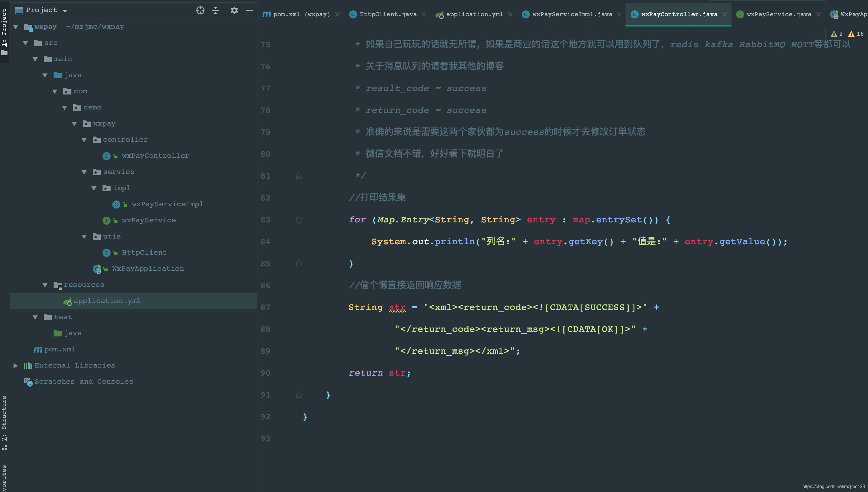868x492 pixels.
Task: Collapse the controller package
Action: (84, 140)
